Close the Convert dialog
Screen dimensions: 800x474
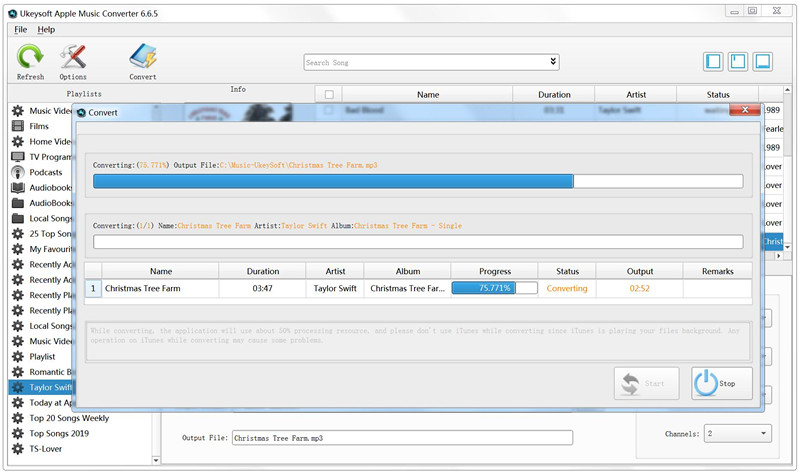[x=744, y=110]
